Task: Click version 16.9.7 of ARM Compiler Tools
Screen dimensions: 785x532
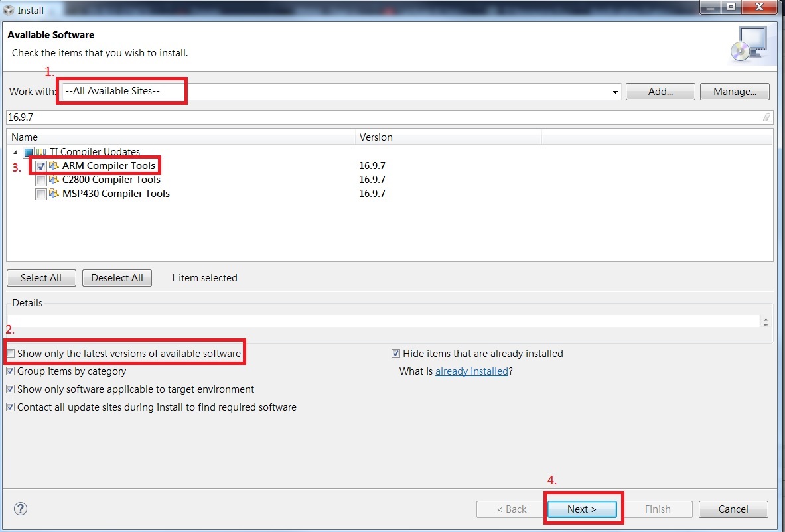Action: pos(372,166)
